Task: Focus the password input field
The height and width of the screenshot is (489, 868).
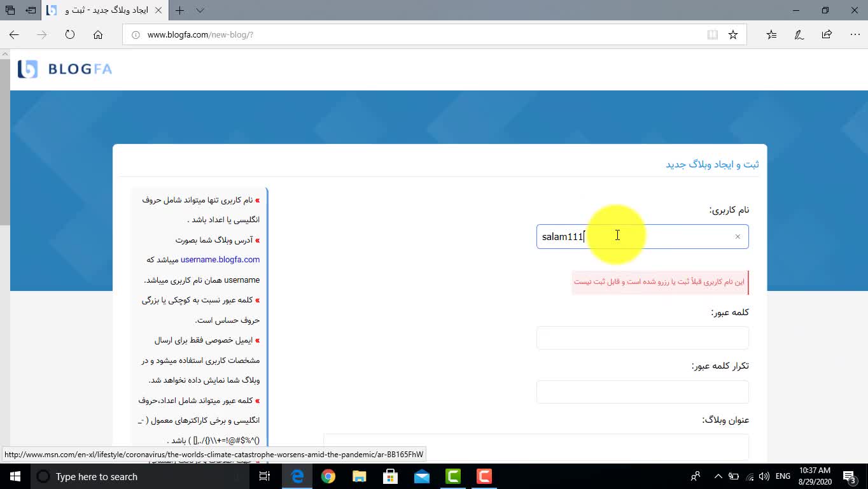Action: click(x=642, y=338)
